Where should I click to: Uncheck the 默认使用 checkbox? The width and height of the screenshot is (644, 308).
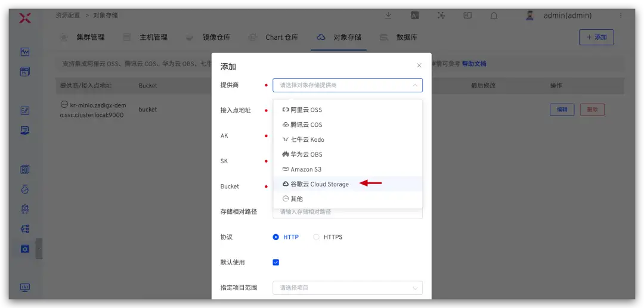(276, 263)
